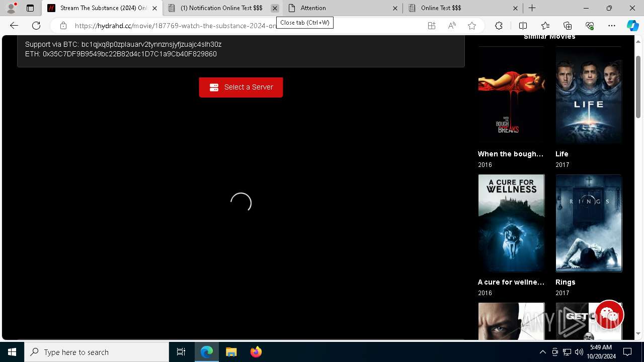
Task: Open the Action Center notifications icon
Action: pos(627,352)
